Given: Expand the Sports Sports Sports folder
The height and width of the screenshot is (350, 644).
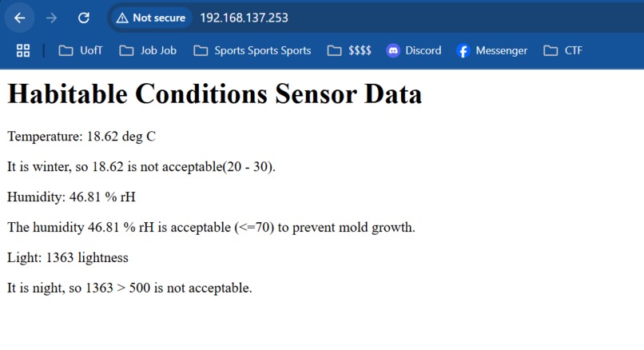Looking at the screenshot, I should (252, 50).
